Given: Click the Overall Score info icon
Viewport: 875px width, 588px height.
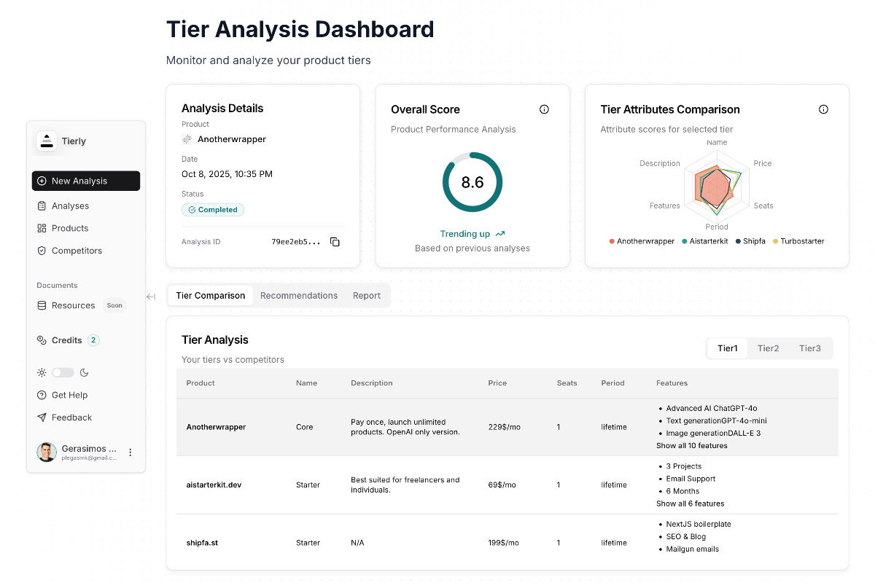Looking at the screenshot, I should point(544,109).
